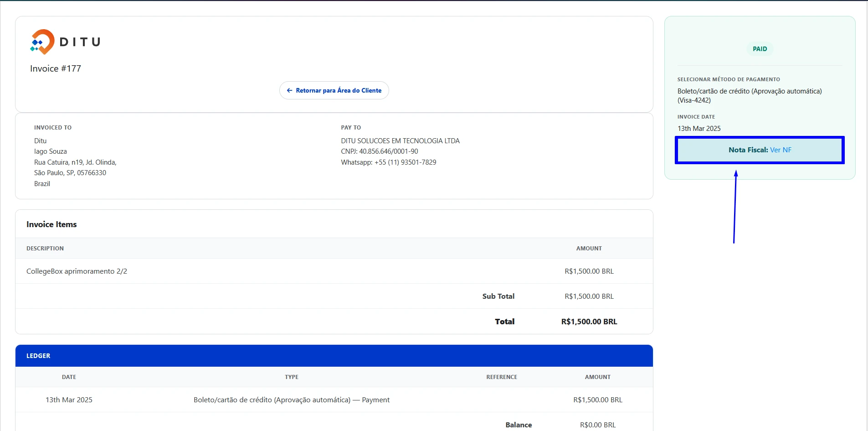Click the Whatsapp number +55 (11) 93501-7829

pos(389,162)
